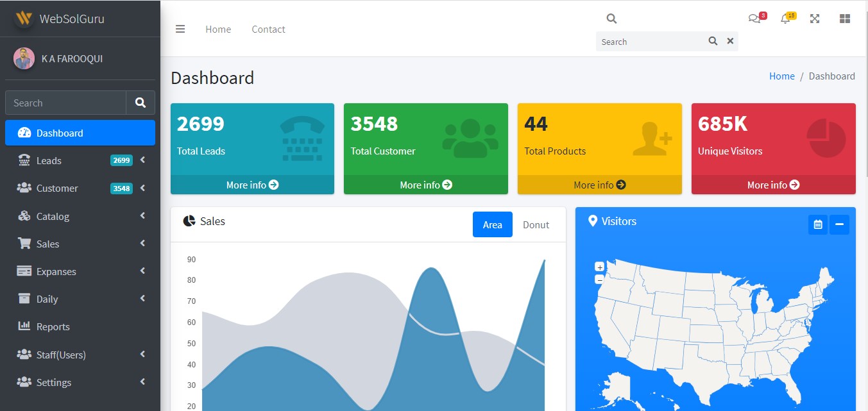Open the messages icon with badge 3
Image resolution: width=868 pixels, height=411 pixels.
click(754, 19)
